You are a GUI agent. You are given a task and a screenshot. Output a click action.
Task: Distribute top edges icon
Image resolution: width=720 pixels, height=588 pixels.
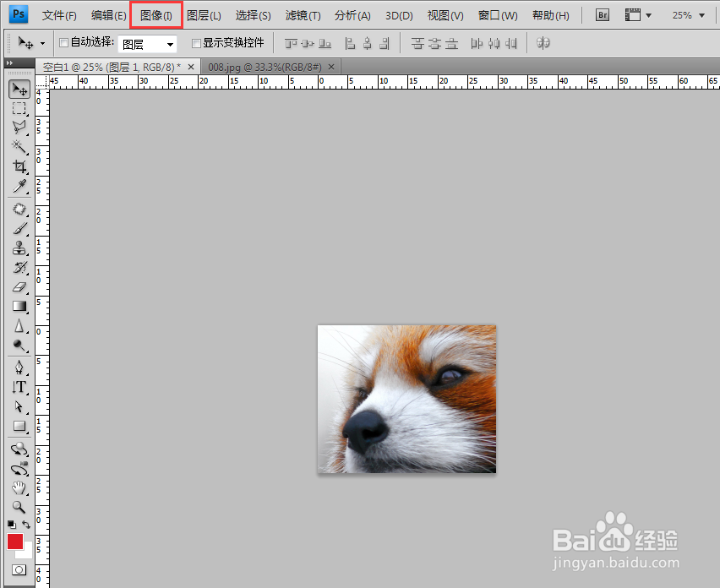[x=417, y=44]
